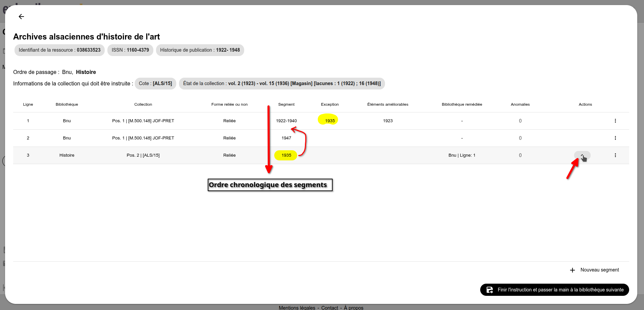Click the highlighted 1935 exception value
Viewport: 644px width, 310px height.
coord(330,121)
